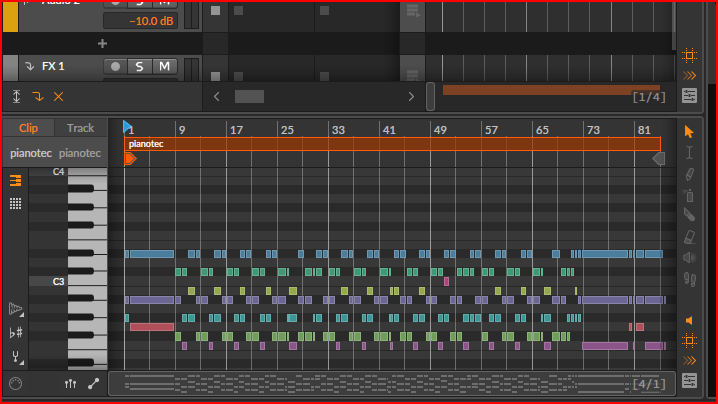Toggle follow playback arrows in arranger
Image resolution: width=718 pixels, height=404 pixels.
tap(689, 75)
